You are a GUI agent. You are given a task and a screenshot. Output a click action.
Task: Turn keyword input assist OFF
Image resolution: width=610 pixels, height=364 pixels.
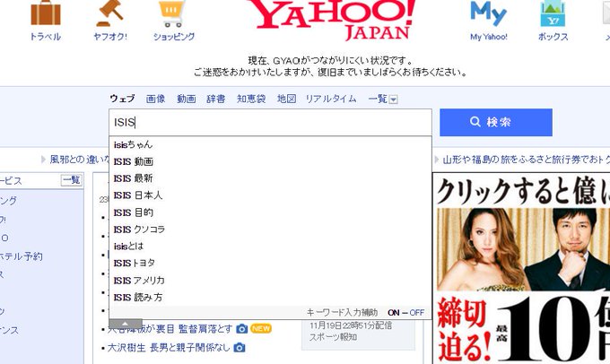417,313
